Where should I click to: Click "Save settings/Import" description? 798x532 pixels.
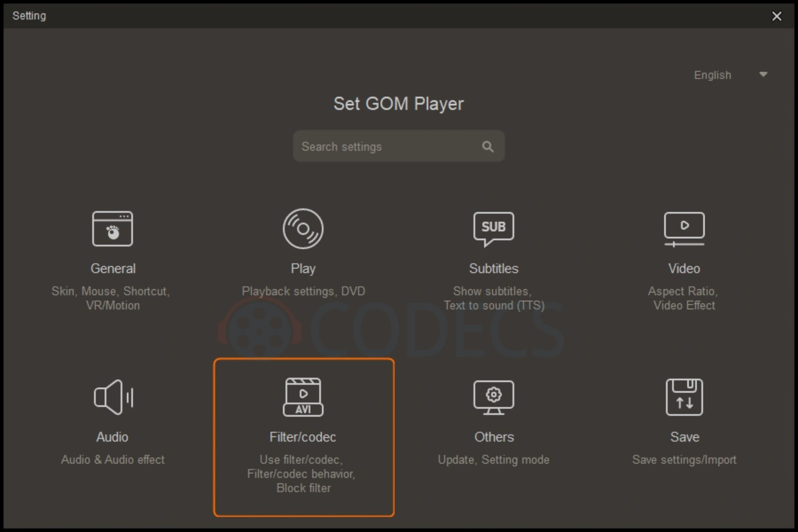685,459
